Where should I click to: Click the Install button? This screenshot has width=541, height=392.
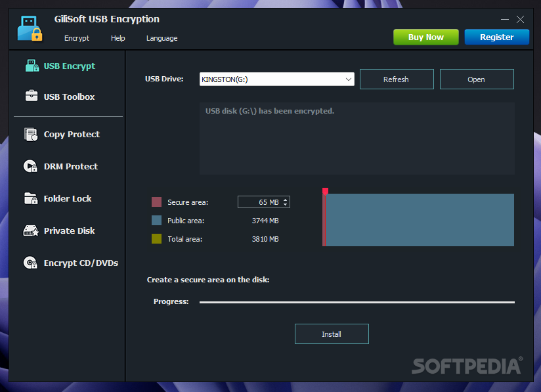tap(332, 334)
